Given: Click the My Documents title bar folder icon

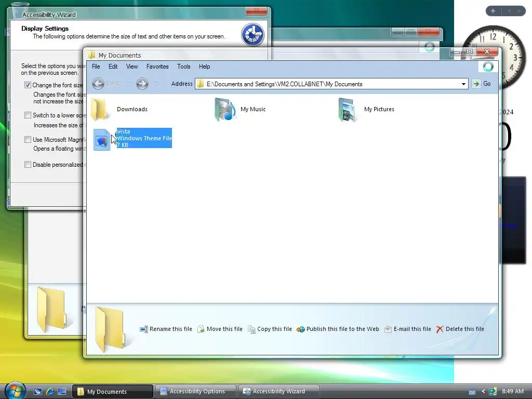Looking at the screenshot, I should 91,55.
